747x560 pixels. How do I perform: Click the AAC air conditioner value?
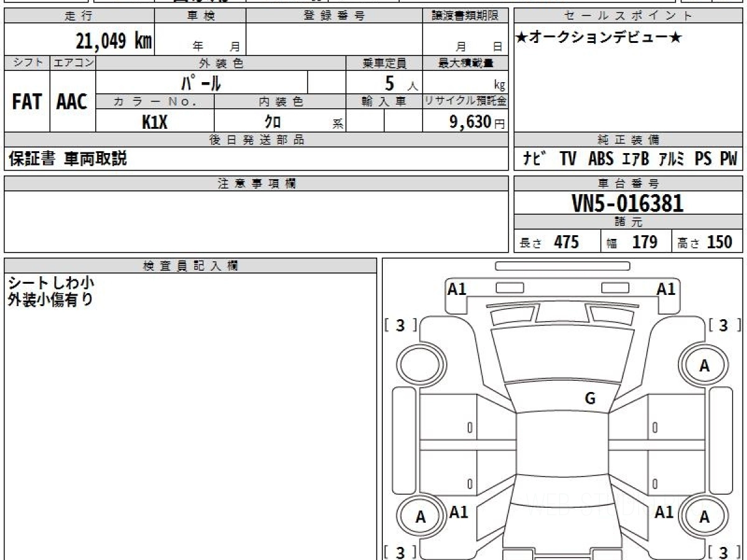click(72, 102)
